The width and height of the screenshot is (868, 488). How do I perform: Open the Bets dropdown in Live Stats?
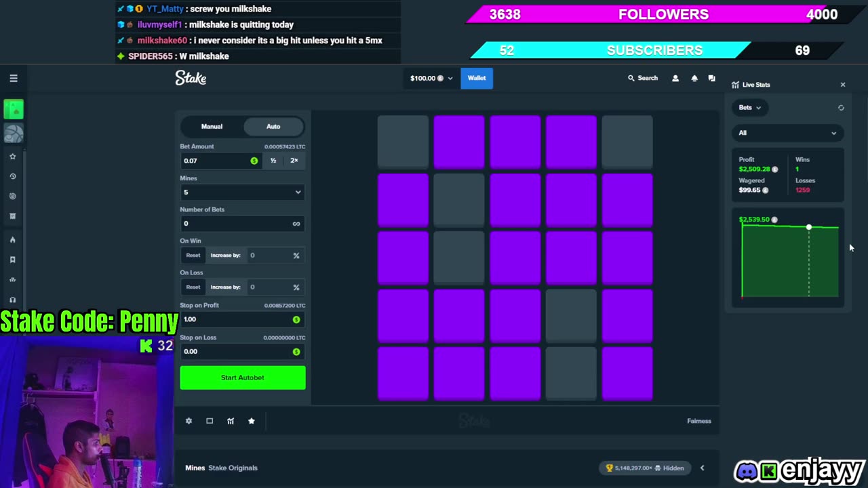click(x=749, y=108)
